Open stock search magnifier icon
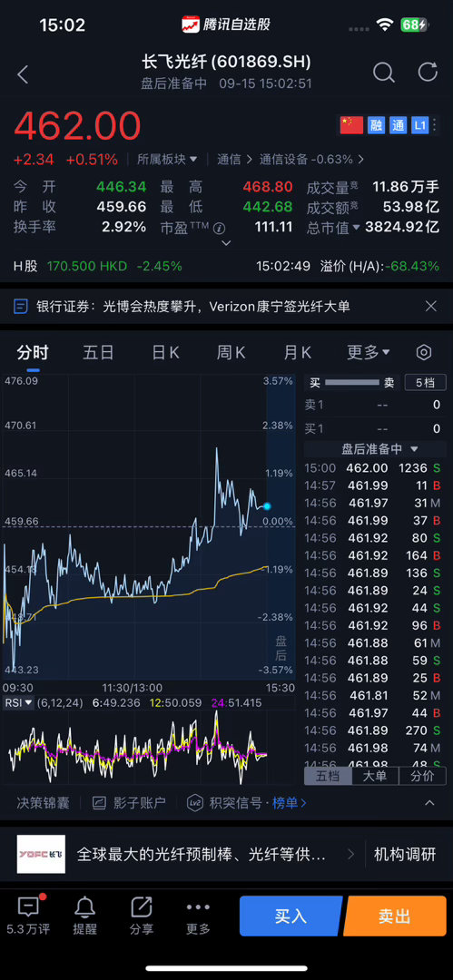The width and height of the screenshot is (453, 980). point(383,73)
